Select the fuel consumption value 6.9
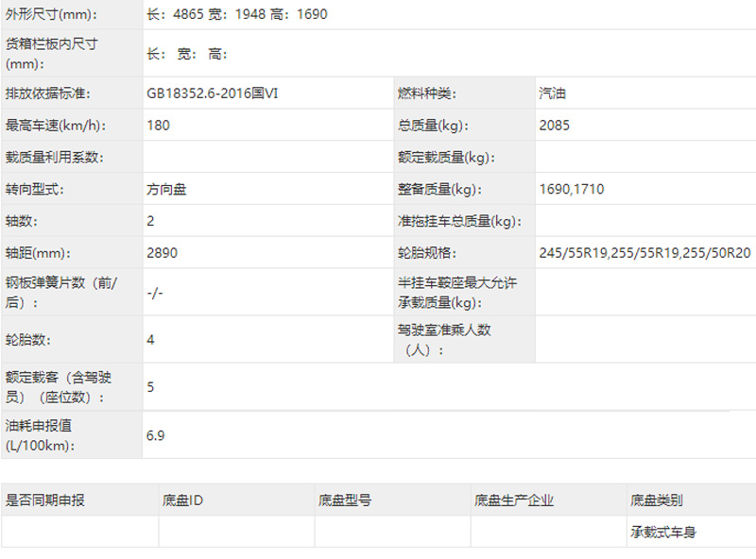 coord(155,435)
